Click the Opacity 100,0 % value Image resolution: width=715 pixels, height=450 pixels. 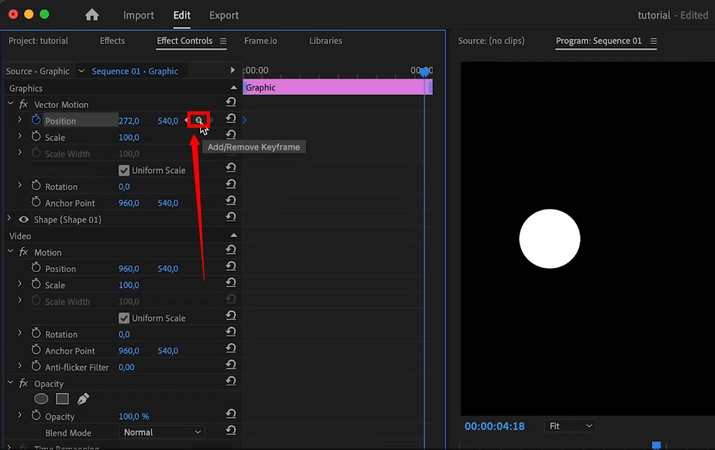click(x=133, y=416)
